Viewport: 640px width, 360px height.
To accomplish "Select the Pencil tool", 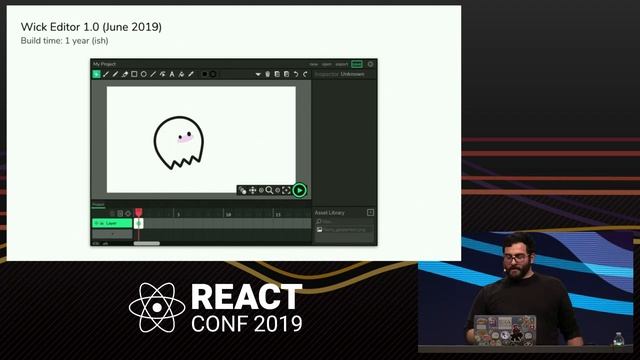I will tap(115, 74).
